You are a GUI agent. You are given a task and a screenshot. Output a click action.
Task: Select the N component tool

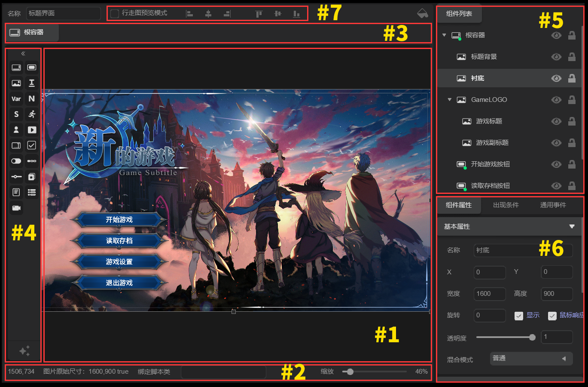(x=32, y=98)
